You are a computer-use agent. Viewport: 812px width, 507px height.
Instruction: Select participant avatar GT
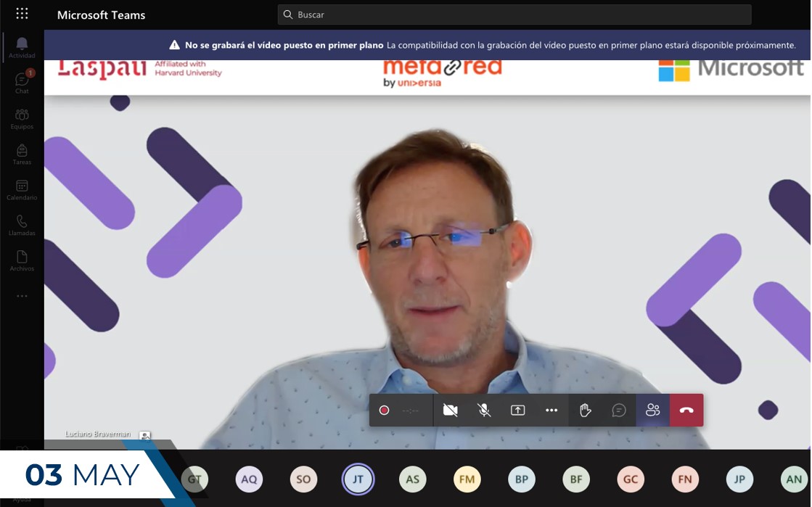point(194,479)
